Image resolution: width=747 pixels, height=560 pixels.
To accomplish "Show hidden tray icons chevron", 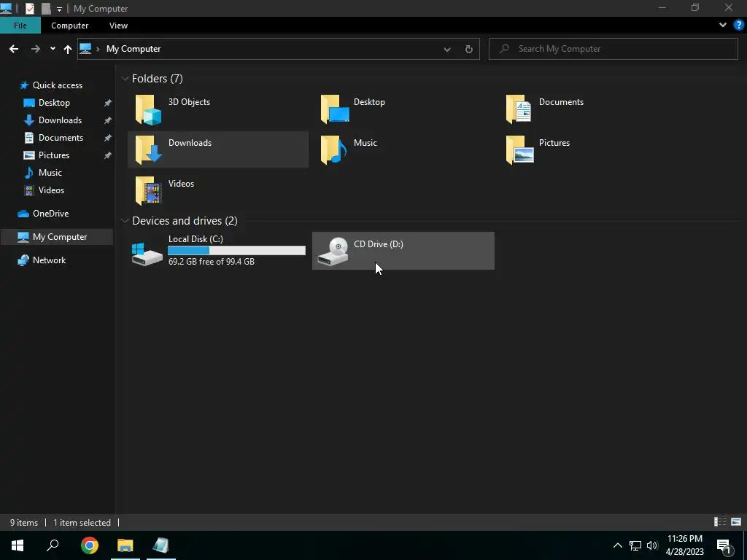I will (617, 545).
